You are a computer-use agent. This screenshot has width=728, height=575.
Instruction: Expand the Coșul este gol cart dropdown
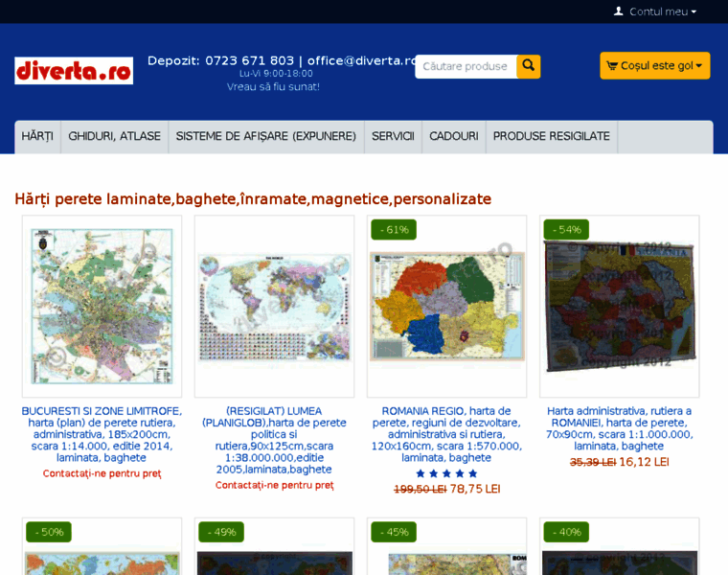(x=654, y=65)
